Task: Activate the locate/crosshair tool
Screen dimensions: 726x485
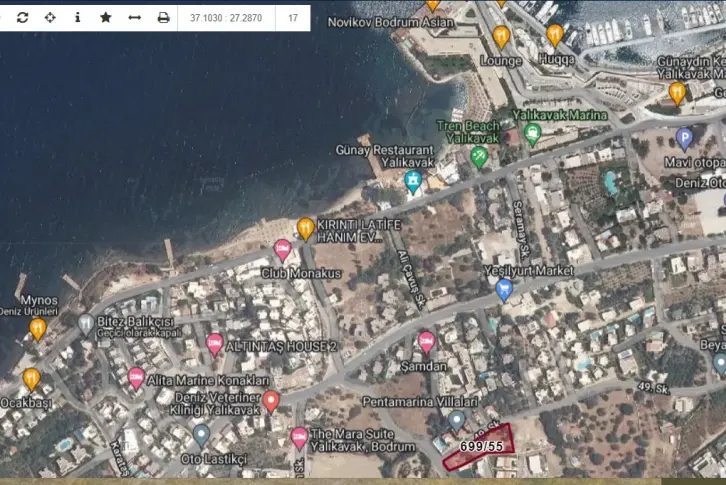Action: 50,18
